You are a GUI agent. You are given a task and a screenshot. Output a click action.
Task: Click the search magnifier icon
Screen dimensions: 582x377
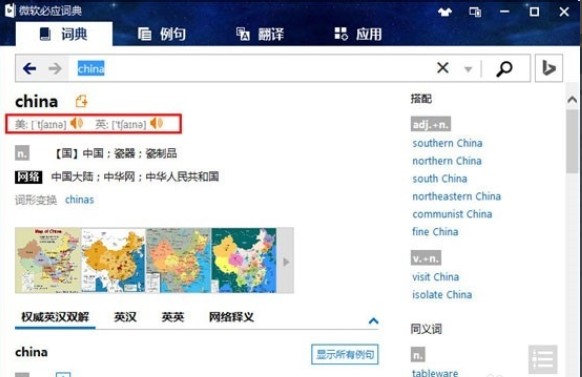click(x=504, y=69)
